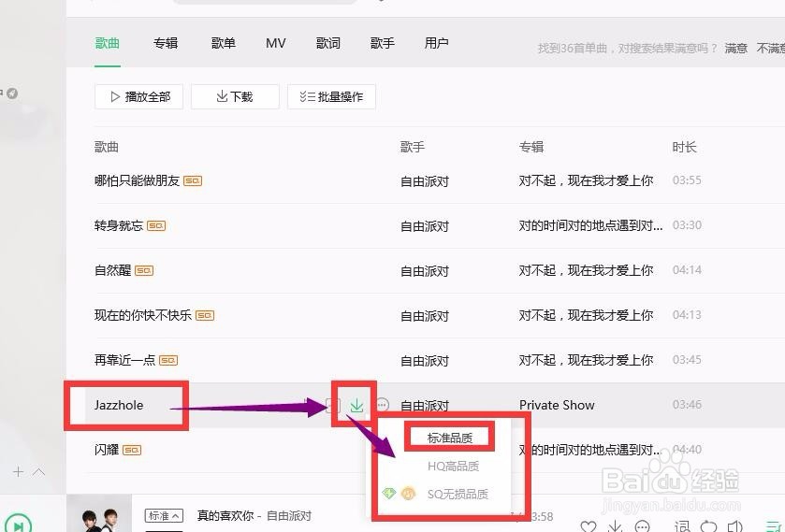Select song 转身就忘
The width and height of the screenshot is (785, 532).
click(x=119, y=225)
